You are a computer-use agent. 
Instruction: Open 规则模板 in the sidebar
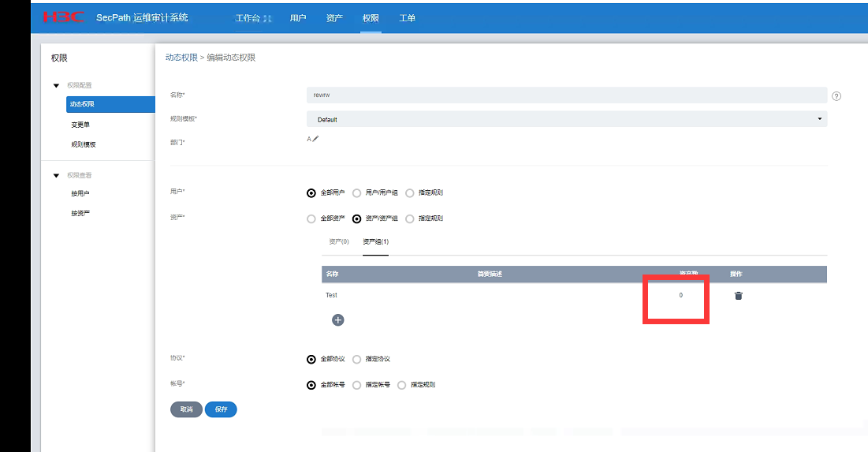(83, 144)
